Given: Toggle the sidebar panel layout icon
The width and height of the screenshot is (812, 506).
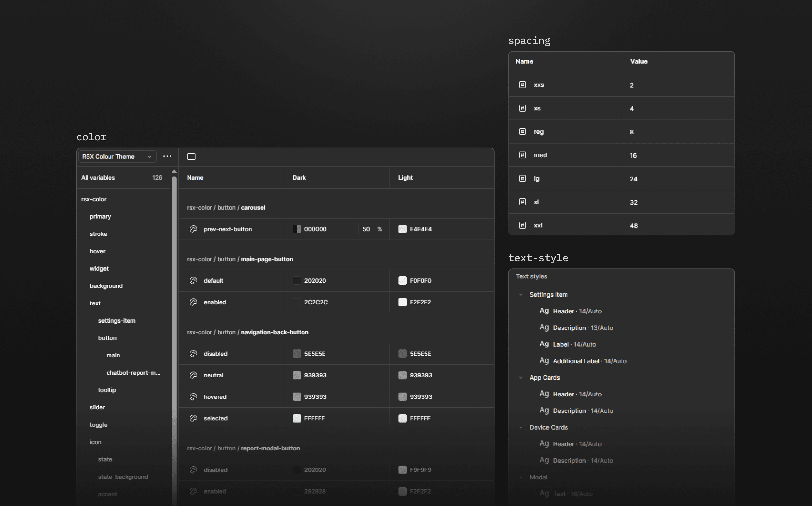Looking at the screenshot, I should pos(191,157).
